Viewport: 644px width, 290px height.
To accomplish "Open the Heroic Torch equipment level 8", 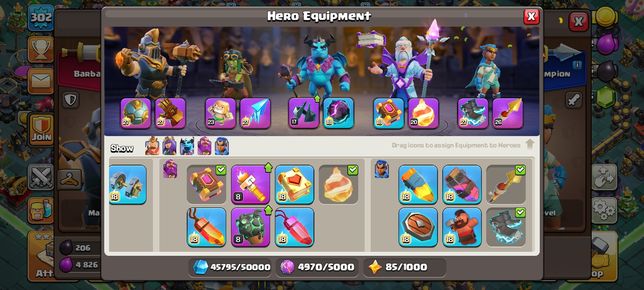I will pyautogui.click(x=250, y=184).
